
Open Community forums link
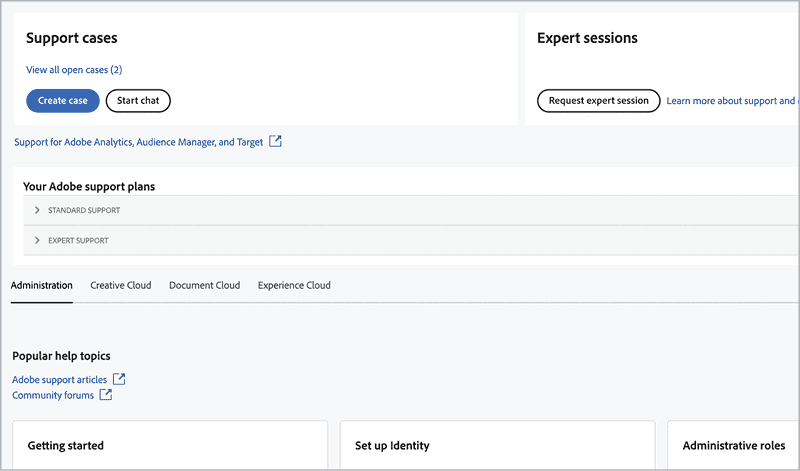coord(53,395)
